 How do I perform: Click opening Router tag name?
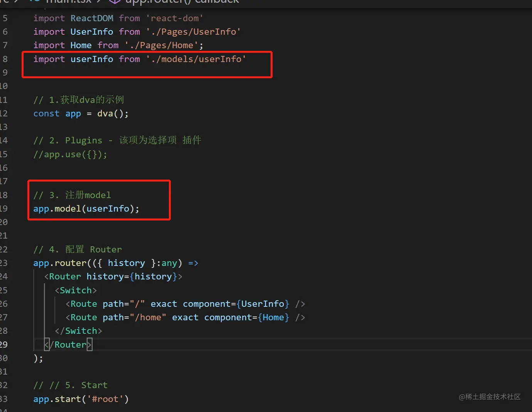(x=65, y=277)
